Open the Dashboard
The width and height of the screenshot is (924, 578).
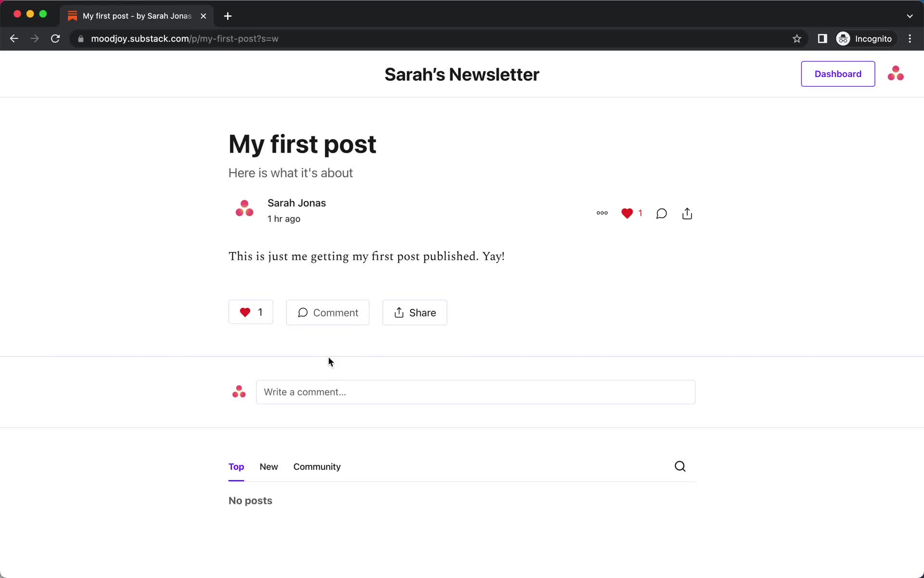(838, 74)
